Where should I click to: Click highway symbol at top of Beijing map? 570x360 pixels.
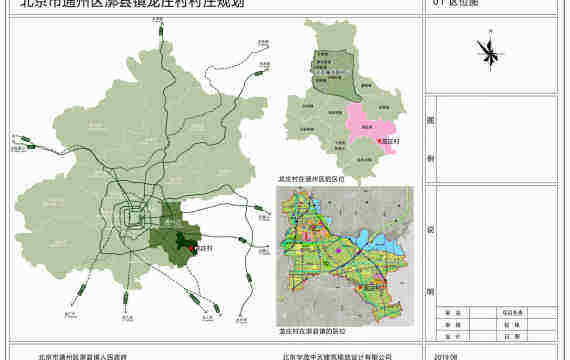point(161,31)
